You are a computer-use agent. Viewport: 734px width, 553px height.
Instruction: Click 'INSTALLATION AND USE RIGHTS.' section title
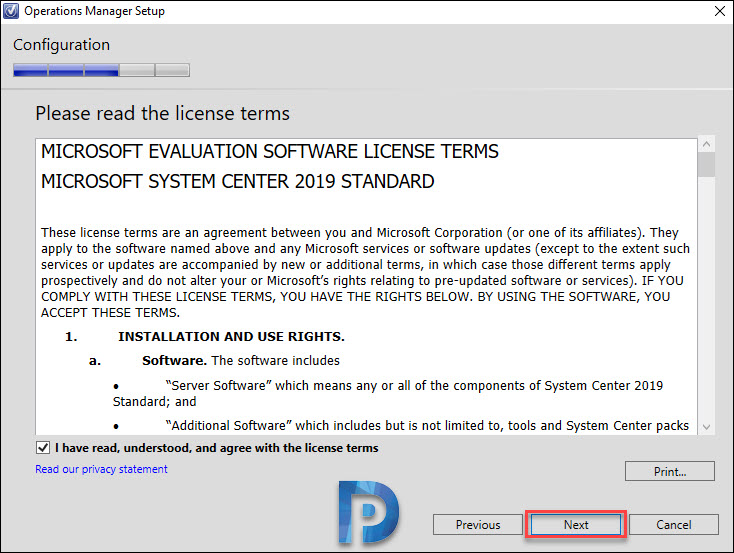point(231,337)
